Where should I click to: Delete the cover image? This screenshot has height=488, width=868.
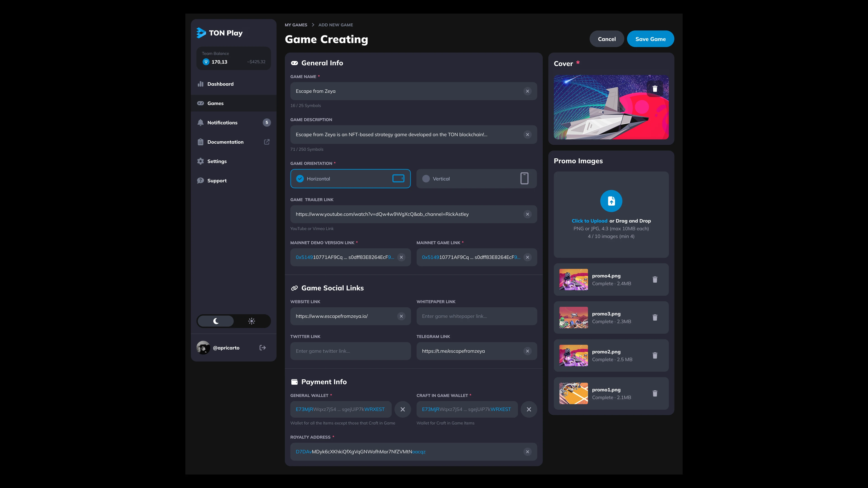click(x=655, y=89)
